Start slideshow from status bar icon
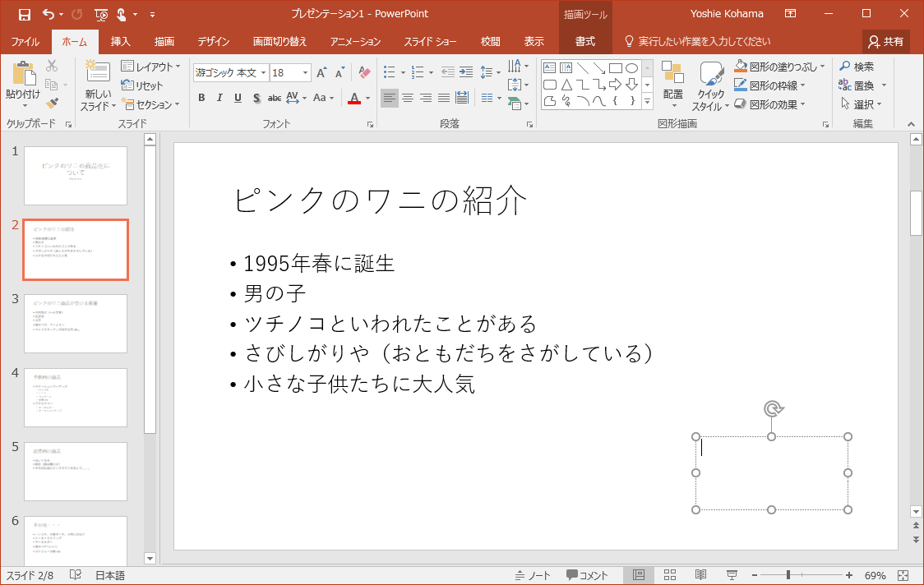Screen dimensions: 924x585 coord(731,575)
